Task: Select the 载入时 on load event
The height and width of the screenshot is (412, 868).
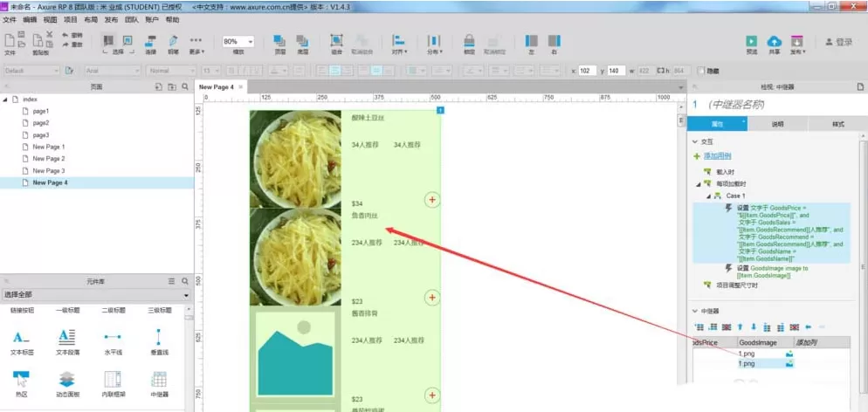Action: (x=726, y=172)
